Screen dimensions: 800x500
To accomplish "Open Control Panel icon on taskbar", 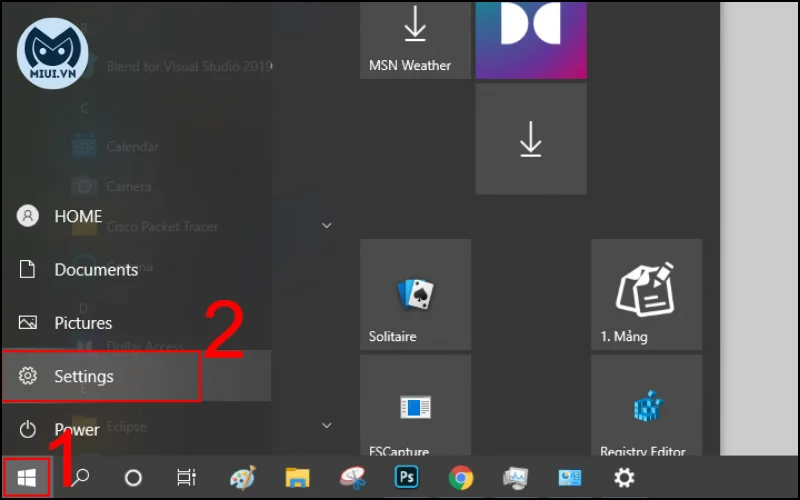I will (x=569, y=478).
